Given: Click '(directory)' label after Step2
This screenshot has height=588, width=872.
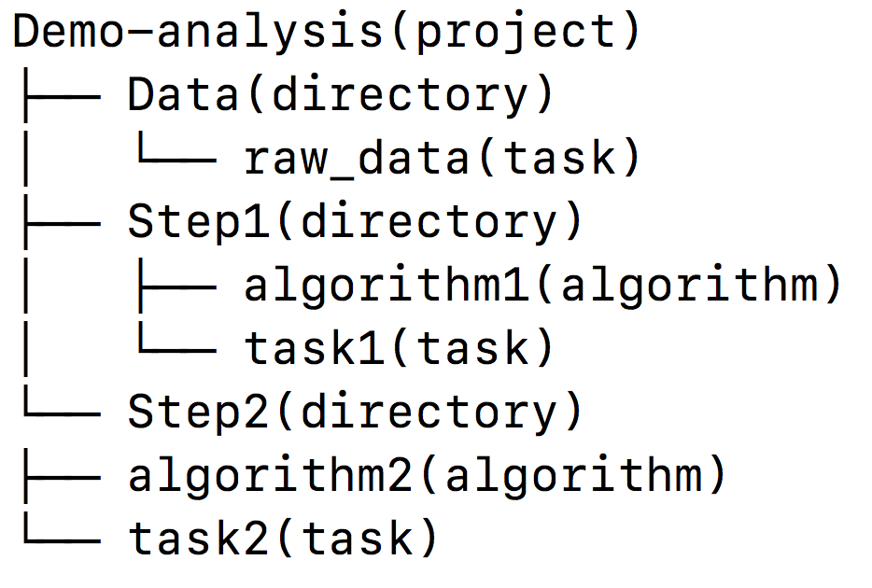Looking at the screenshot, I should (x=430, y=413).
